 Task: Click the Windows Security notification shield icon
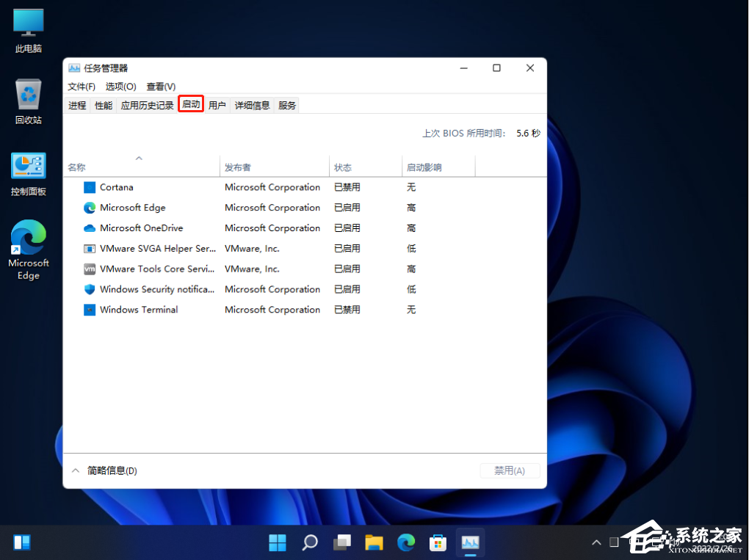(89, 289)
